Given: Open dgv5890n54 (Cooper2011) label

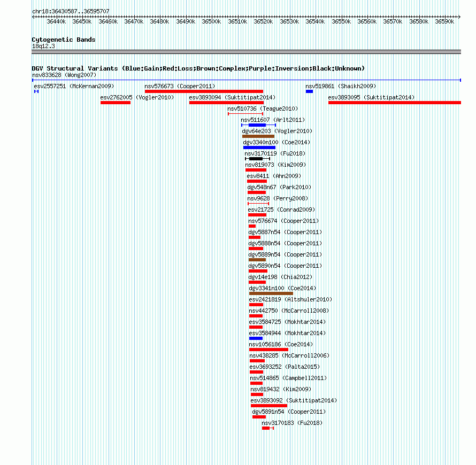Looking at the screenshot, I should pos(286,266).
